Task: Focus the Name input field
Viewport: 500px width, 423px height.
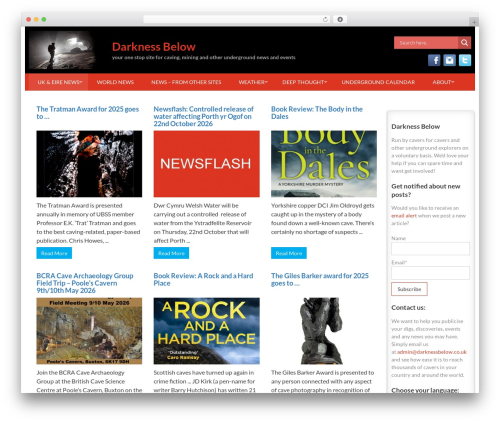Action: tap(430, 249)
